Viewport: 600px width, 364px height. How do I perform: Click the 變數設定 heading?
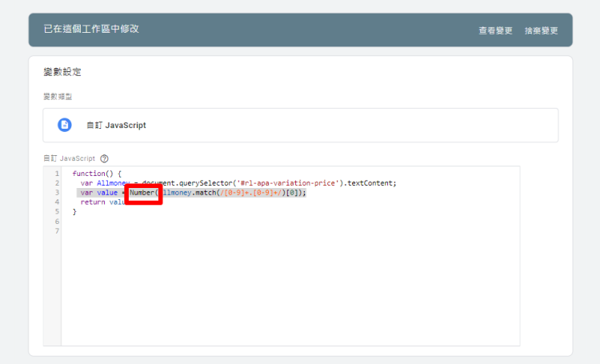pyautogui.click(x=62, y=72)
